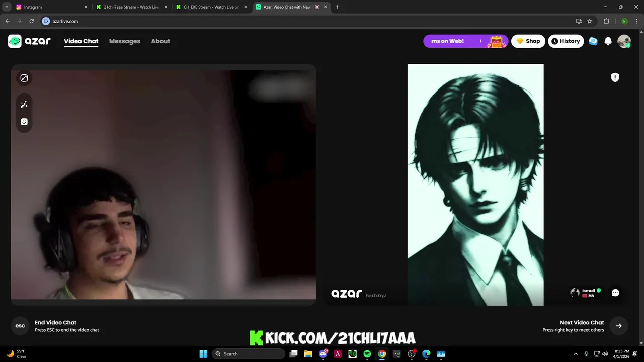Open the profile avatar menu
The width and height of the screenshot is (644, 362).
624,41
